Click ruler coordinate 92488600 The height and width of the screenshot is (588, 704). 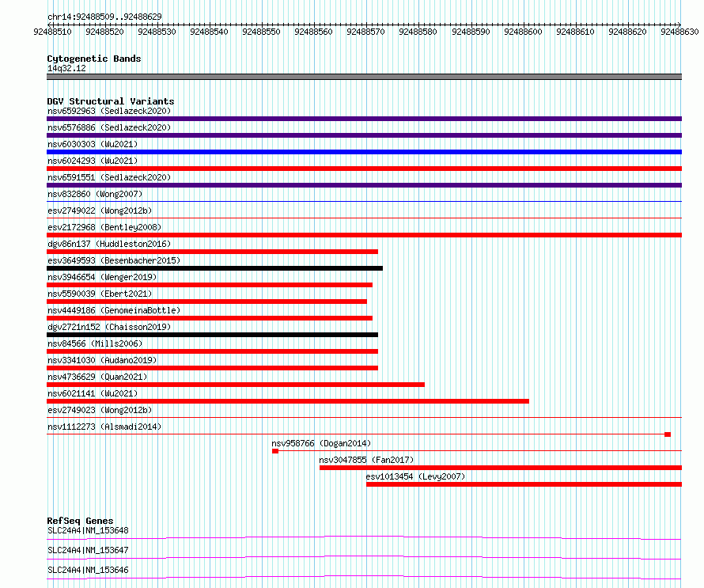523,32
